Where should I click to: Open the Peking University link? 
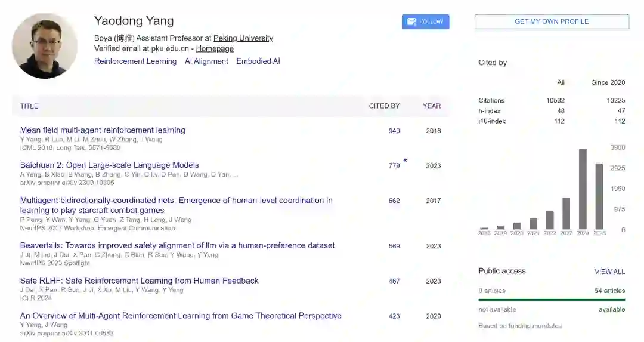pyautogui.click(x=243, y=38)
